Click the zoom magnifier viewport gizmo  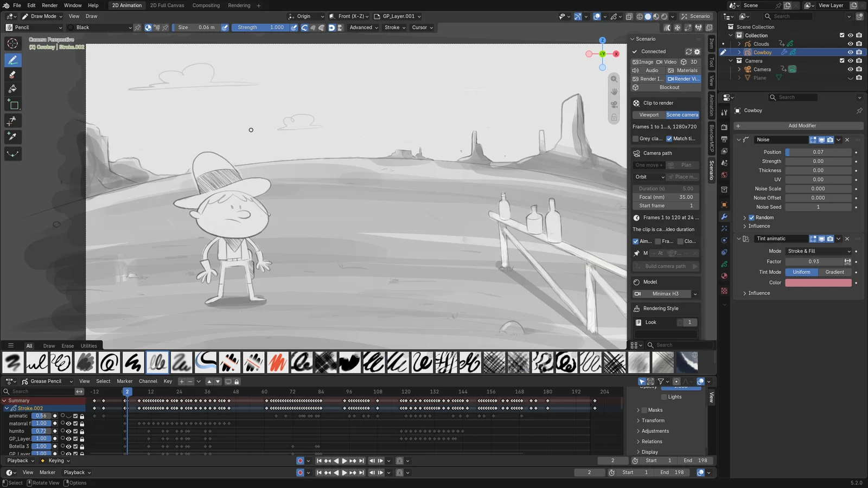614,79
